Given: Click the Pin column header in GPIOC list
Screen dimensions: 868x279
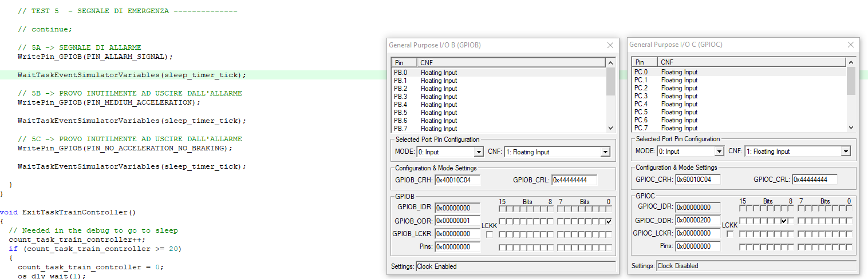Looking at the screenshot, I should click(645, 62).
